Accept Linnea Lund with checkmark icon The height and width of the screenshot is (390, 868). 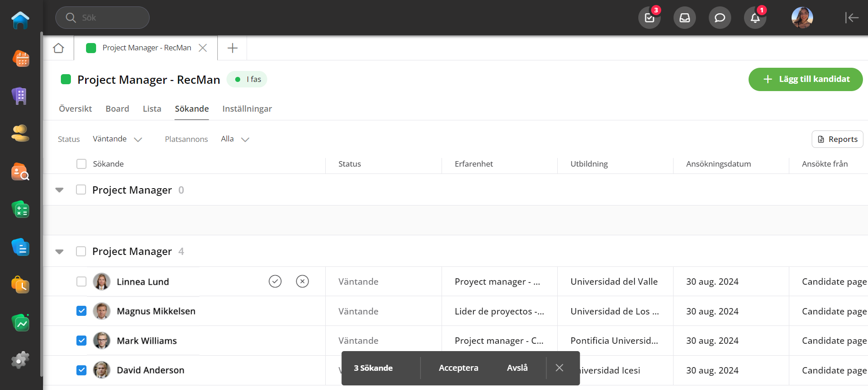pos(275,281)
